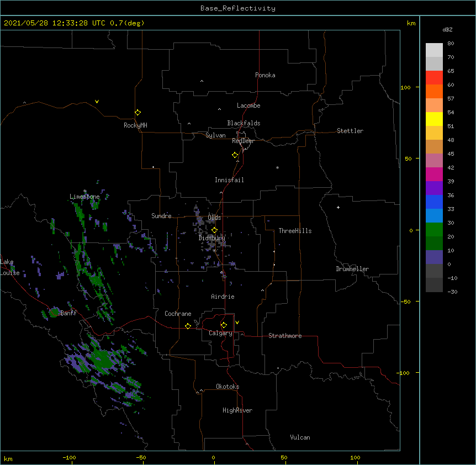Click the Banff label
476x465 pixels.
(68, 313)
